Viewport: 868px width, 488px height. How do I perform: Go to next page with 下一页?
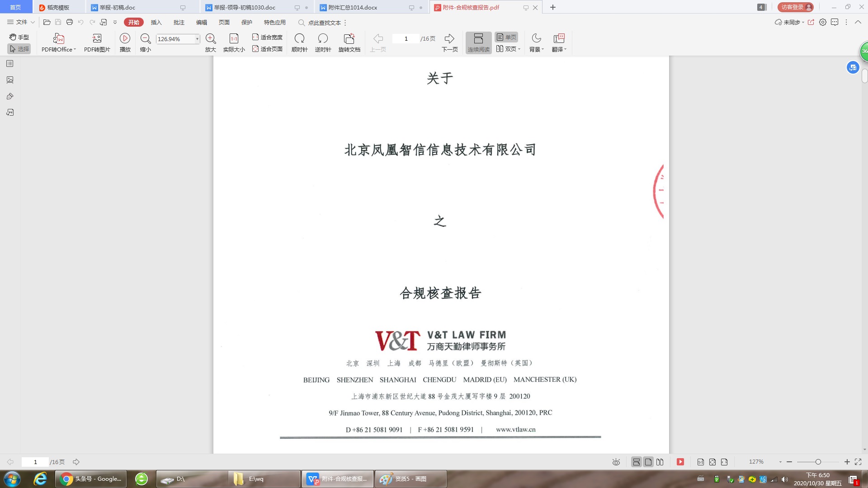pyautogui.click(x=449, y=43)
